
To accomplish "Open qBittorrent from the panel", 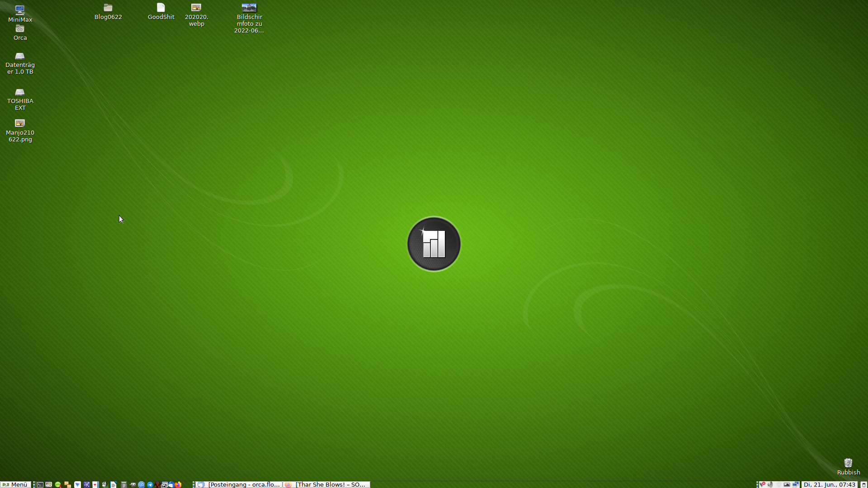I will (x=141, y=484).
